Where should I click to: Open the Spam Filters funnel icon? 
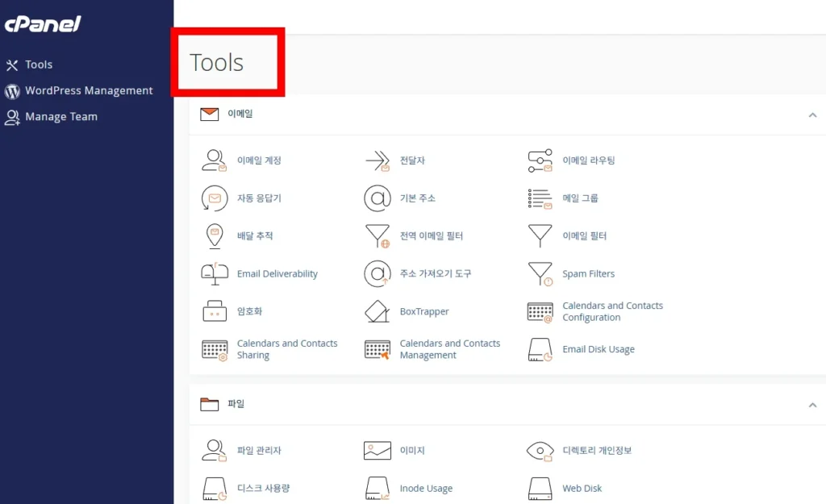pyautogui.click(x=540, y=274)
